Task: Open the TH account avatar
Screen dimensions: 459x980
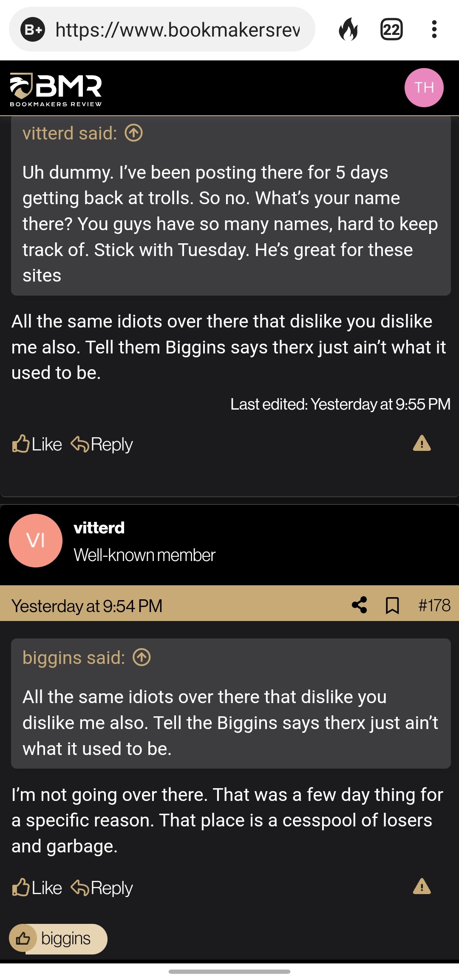Action: [x=424, y=88]
